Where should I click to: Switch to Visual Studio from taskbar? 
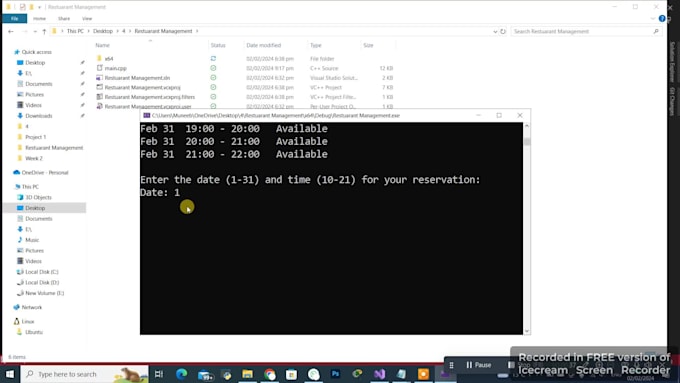379,374
